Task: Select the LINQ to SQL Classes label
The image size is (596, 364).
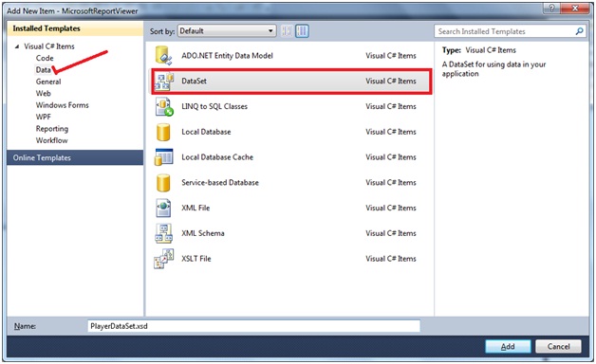Action: click(x=214, y=107)
